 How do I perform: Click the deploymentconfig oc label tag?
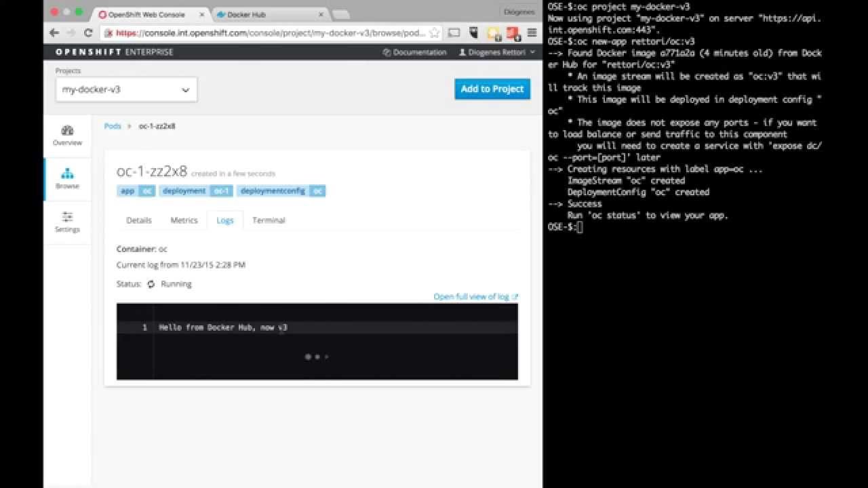point(281,191)
